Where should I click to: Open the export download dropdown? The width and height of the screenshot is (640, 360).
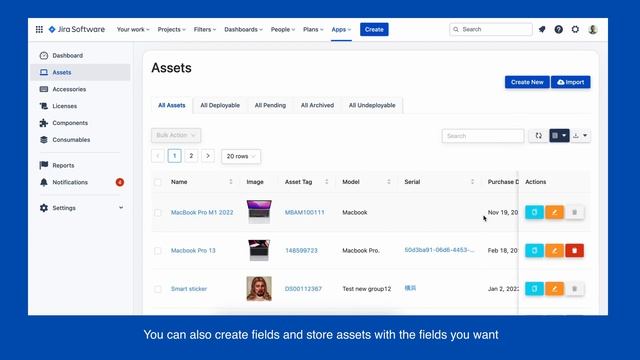(580, 136)
